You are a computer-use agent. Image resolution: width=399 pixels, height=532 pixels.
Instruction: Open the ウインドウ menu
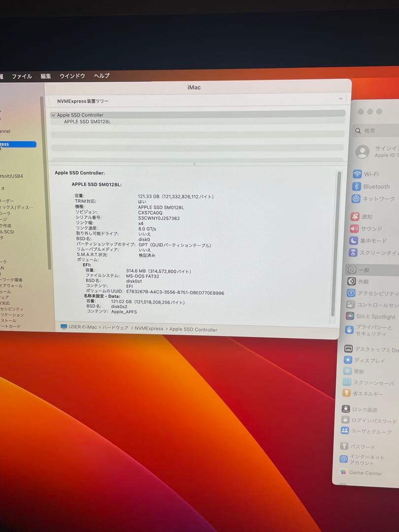[72, 76]
